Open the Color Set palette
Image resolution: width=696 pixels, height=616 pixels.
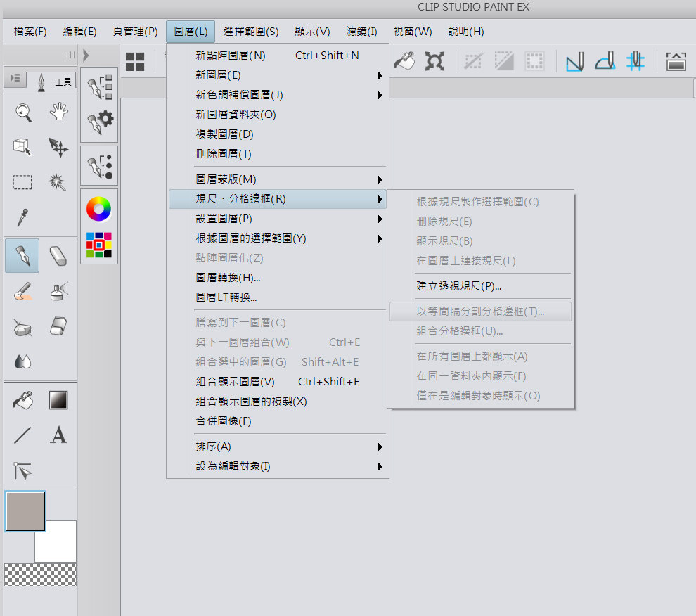pos(99,245)
